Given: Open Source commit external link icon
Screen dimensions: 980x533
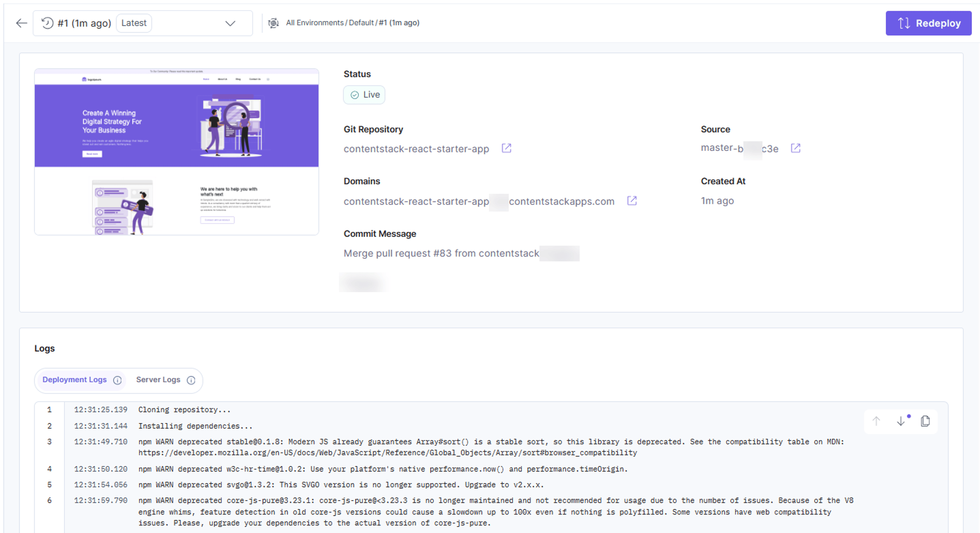Looking at the screenshot, I should coord(795,148).
